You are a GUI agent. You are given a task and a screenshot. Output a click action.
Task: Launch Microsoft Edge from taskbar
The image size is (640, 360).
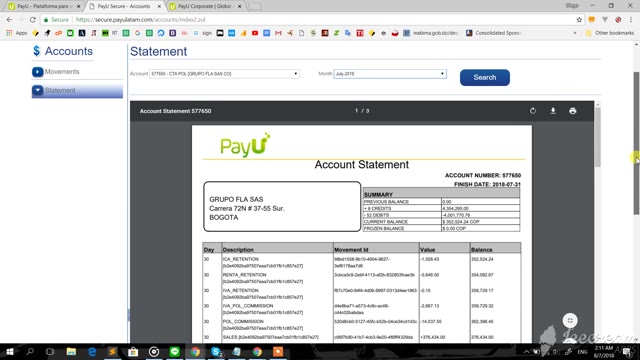point(92,351)
